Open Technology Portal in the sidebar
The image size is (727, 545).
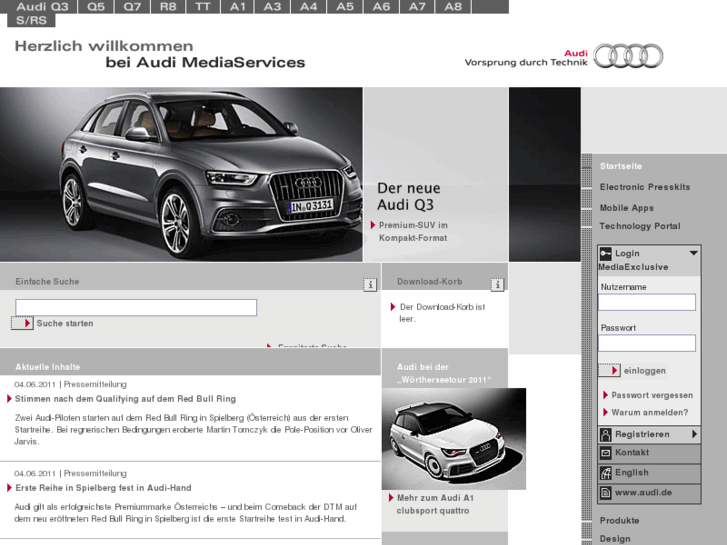click(x=640, y=226)
